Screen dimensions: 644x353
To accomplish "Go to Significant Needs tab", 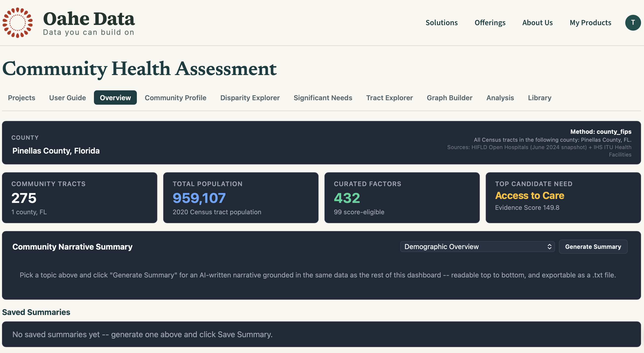I will point(323,98).
